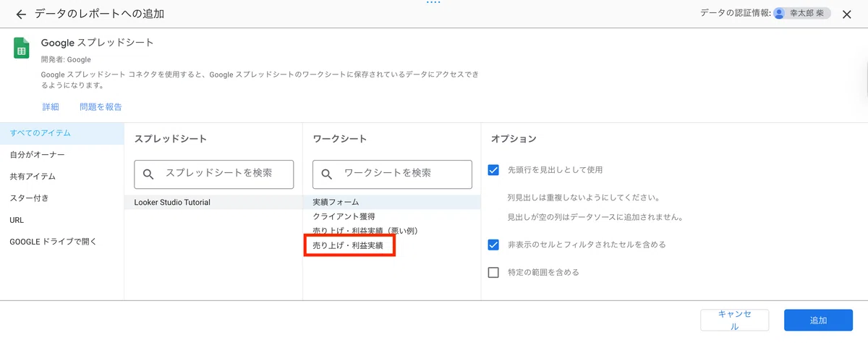Select URL in sidebar
The width and height of the screenshot is (868, 343).
[62, 220]
